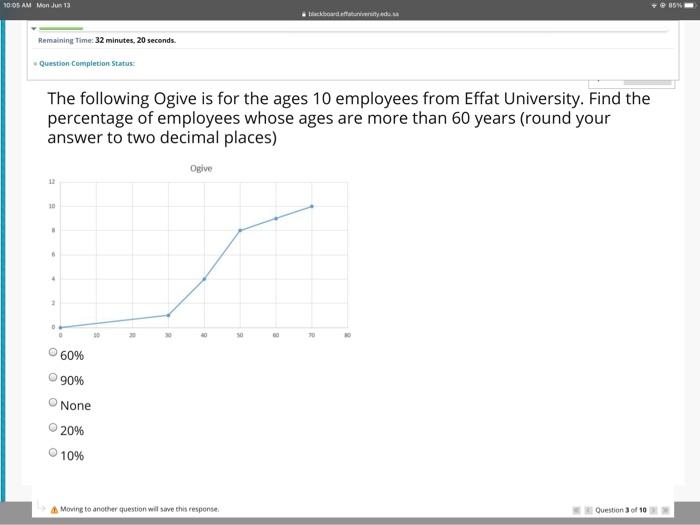Viewport: 700px width, 525px height.
Task: Pick the 20% answer option
Action: [x=53, y=427]
